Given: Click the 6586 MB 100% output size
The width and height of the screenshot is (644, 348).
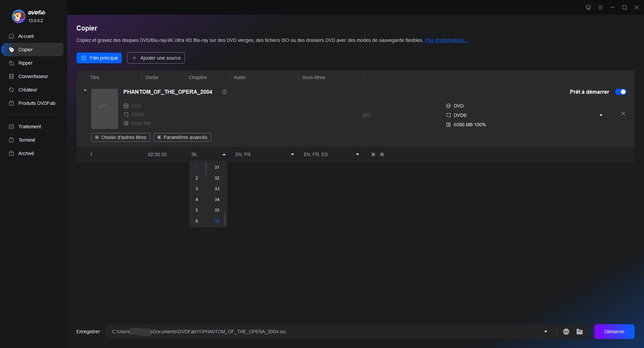Looking at the screenshot, I should pos(470,125).
